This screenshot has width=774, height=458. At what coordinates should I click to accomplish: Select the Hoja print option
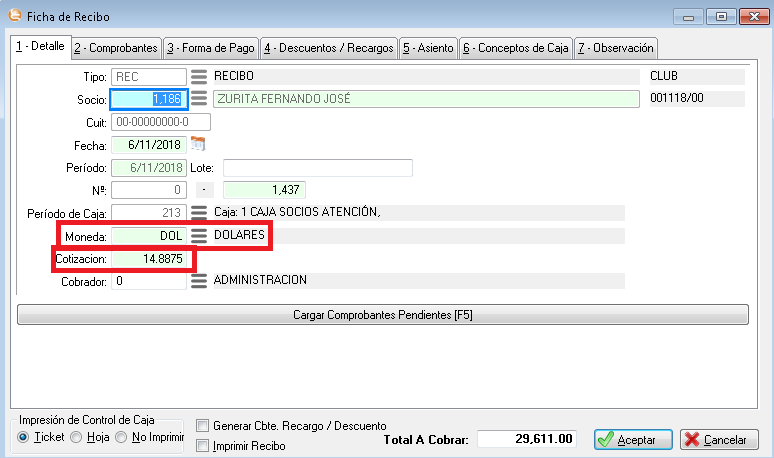pos(76,437)
